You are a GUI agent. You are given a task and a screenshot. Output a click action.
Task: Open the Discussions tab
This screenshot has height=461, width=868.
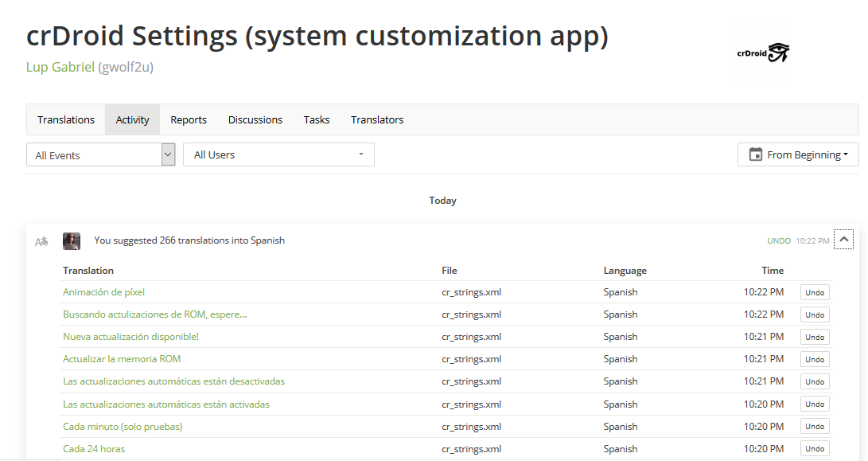255,119
